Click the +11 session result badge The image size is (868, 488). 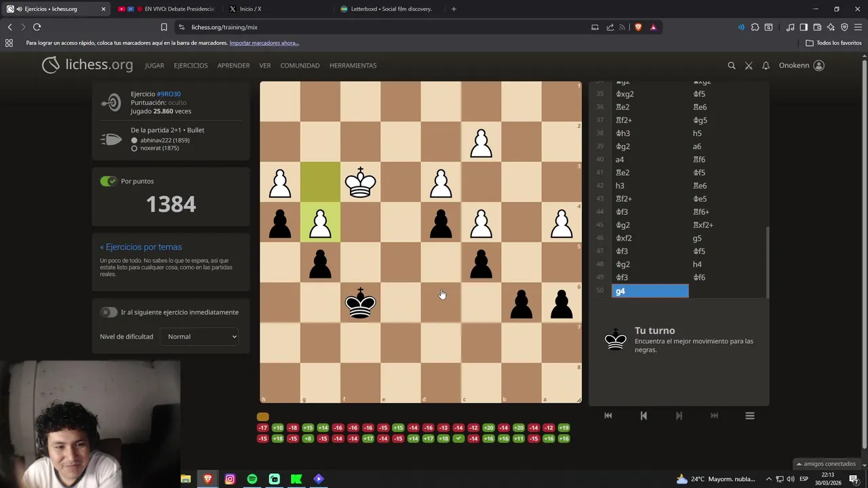point(519,439)
